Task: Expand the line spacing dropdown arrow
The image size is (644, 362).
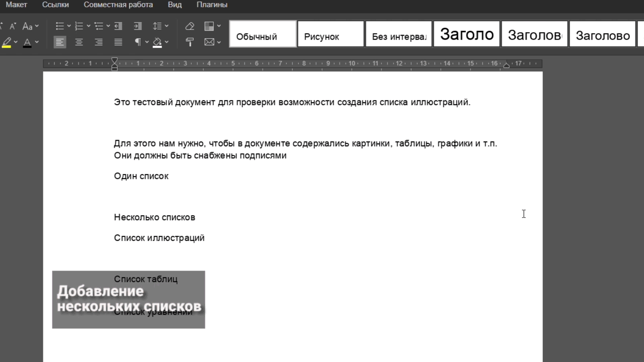Action: (167, 26)
